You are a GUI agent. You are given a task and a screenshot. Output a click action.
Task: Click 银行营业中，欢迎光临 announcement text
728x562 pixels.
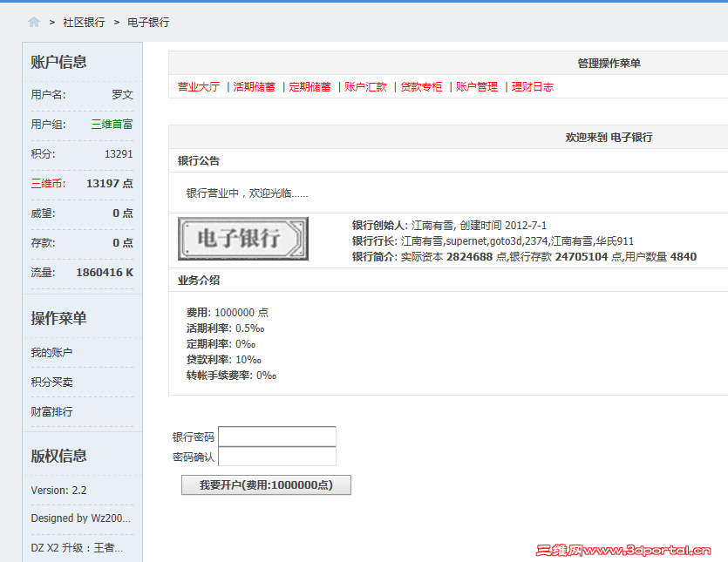point(247,193)
